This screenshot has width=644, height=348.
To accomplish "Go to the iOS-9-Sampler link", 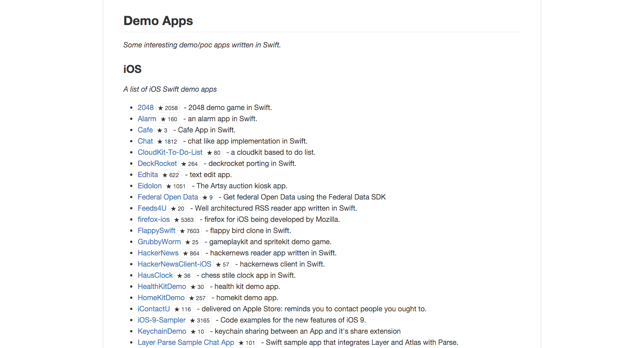I will pyautogui.click(x=162, y=320).
